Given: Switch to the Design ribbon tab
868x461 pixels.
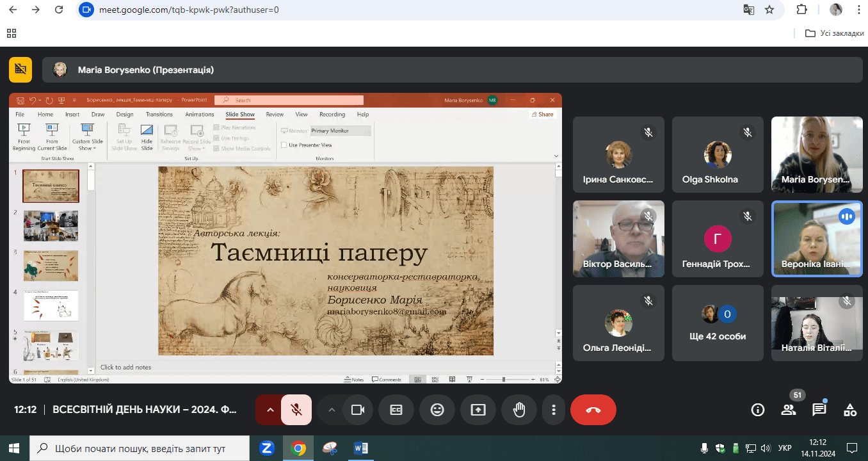Looking at the screenshot, I should 125,115.
